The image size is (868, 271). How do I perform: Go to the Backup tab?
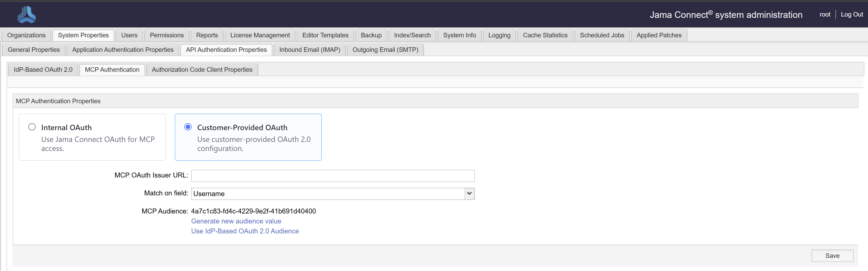[371, 36]
